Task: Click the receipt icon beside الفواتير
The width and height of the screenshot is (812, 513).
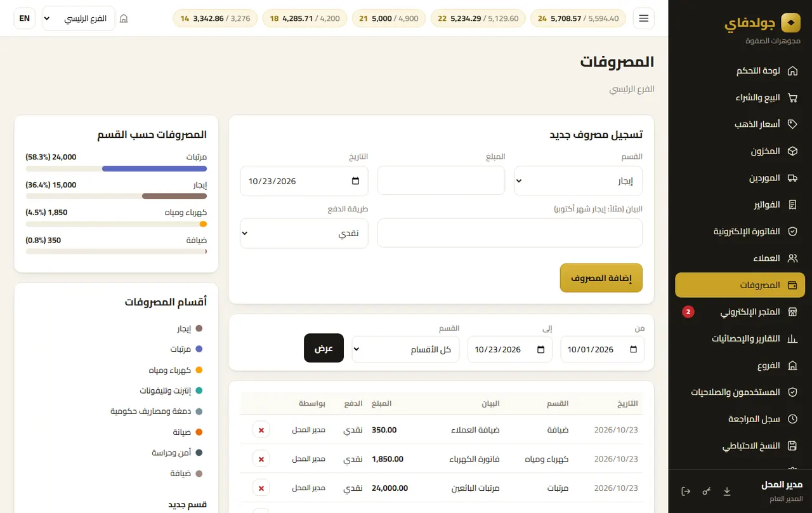Action: (x=792, y=205)
